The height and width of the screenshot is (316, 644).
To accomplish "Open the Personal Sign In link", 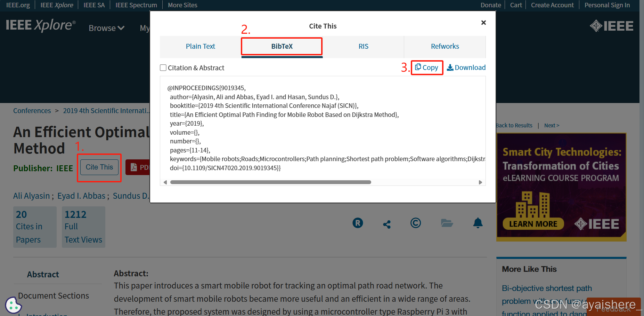I will (x=607, y=5).
